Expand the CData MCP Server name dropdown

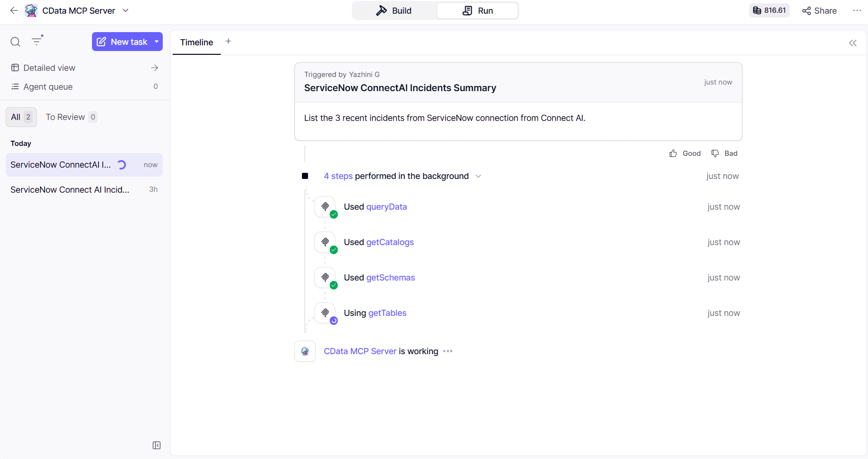click(125, 10)
